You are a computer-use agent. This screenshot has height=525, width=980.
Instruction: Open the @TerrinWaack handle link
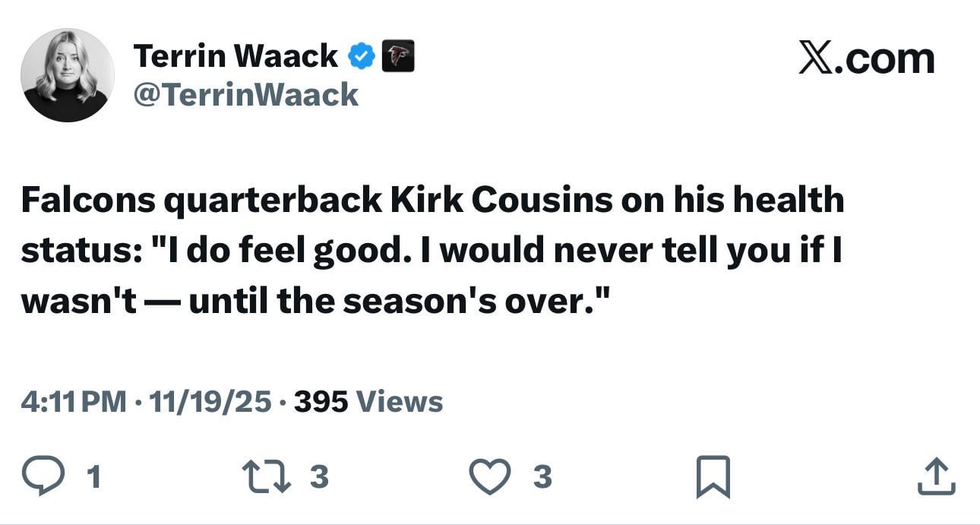[x=245, y=95]
